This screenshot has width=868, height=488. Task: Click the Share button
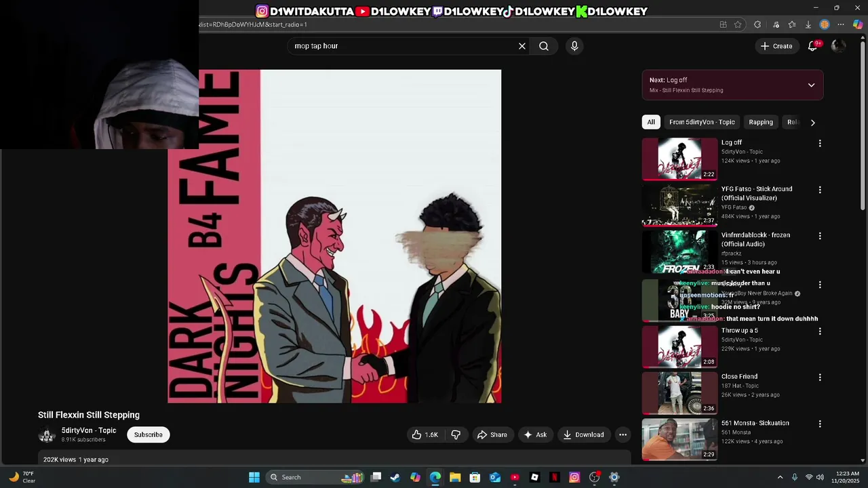(492, 435)
